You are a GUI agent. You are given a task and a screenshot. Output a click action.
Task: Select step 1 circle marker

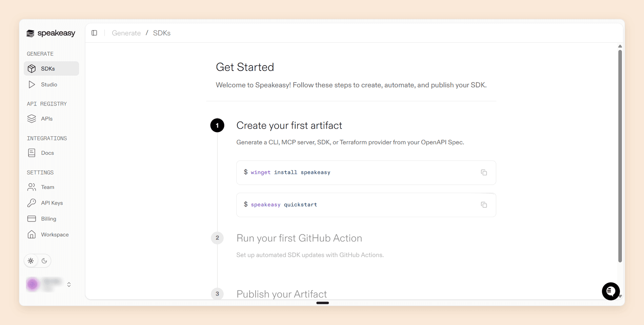pyautogui.click(x=217, y=126)
